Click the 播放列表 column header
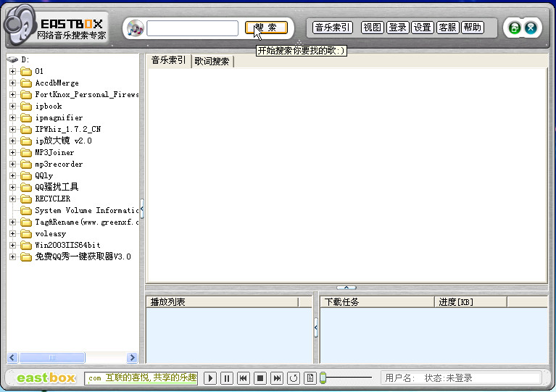Viewport: 556px width, 392px height. (x=223, y=302)
